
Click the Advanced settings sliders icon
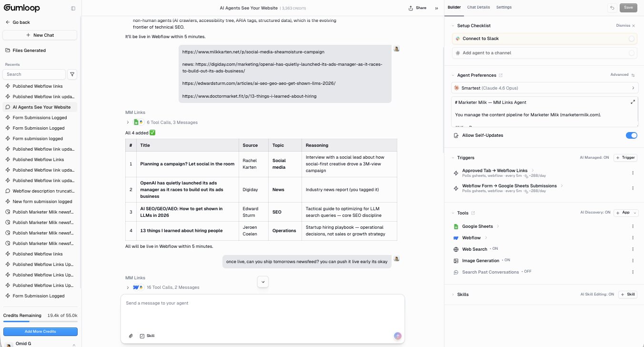(633, 75)
